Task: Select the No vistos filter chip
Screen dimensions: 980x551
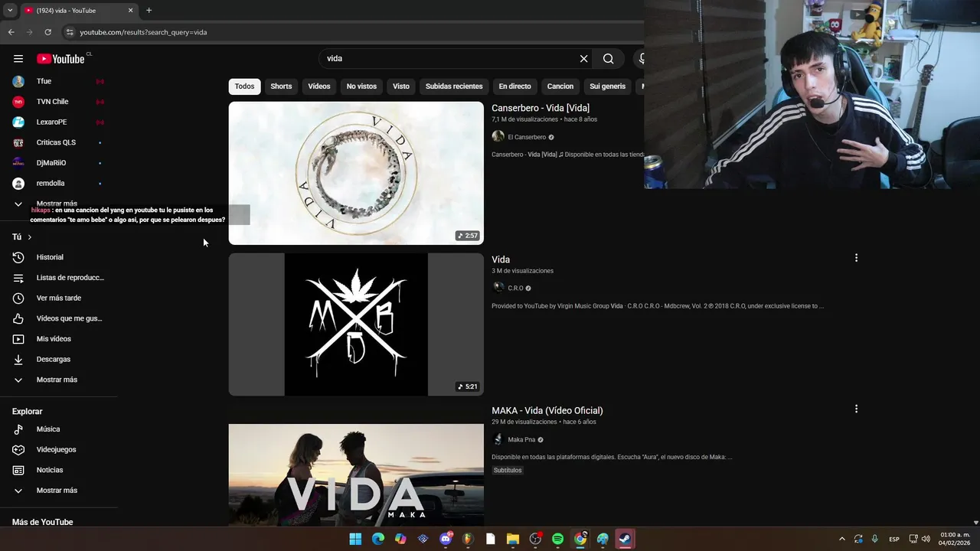Action: click(361, 86)
